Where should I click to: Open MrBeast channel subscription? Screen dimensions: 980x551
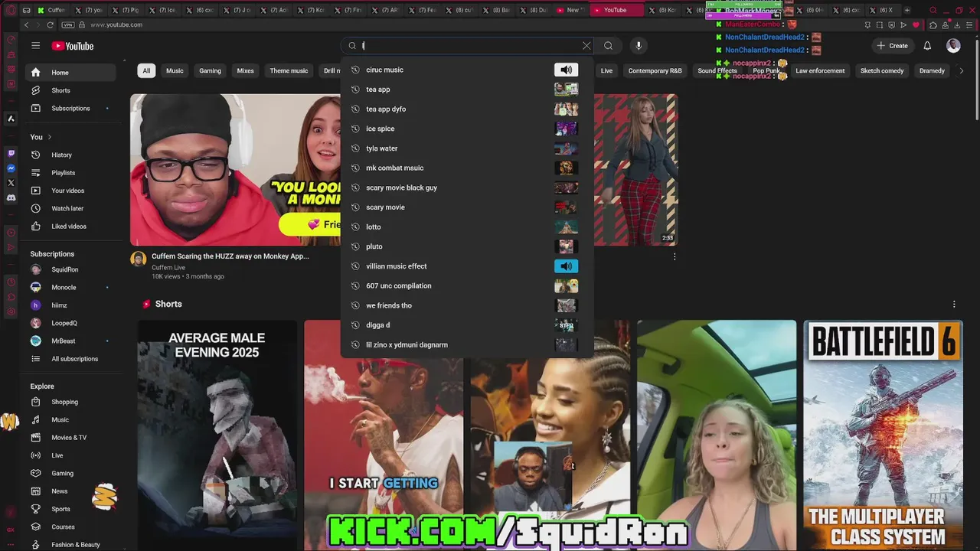click(x=69, y=341)
